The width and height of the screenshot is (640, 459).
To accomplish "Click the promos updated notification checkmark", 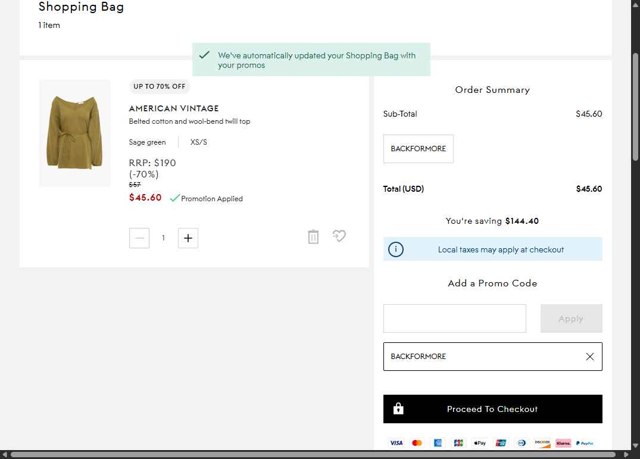I will tap(204, 55).
